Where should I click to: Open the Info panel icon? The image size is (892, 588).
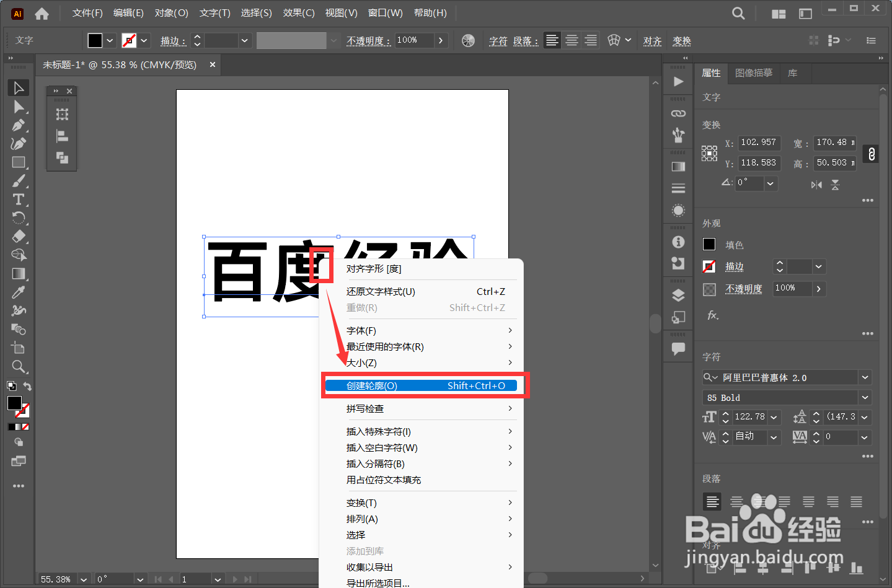tap(679, 242)
